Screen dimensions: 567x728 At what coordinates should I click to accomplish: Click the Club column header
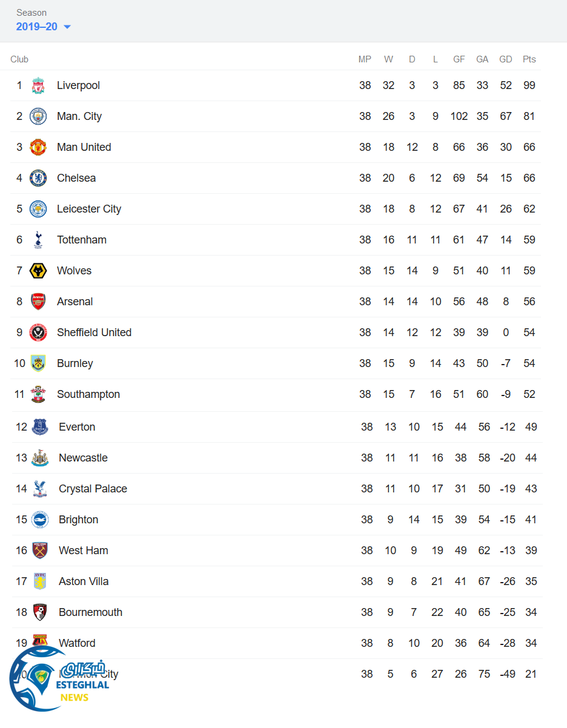19,59
